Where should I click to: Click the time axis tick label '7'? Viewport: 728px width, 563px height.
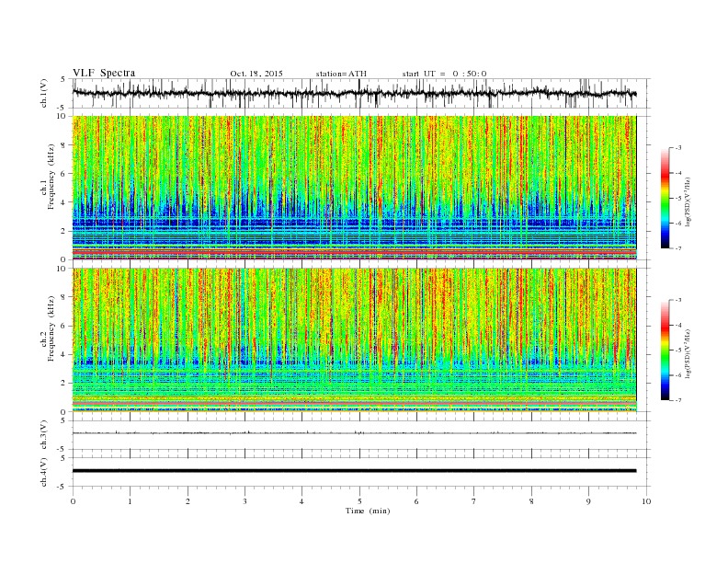pos(474,501)
